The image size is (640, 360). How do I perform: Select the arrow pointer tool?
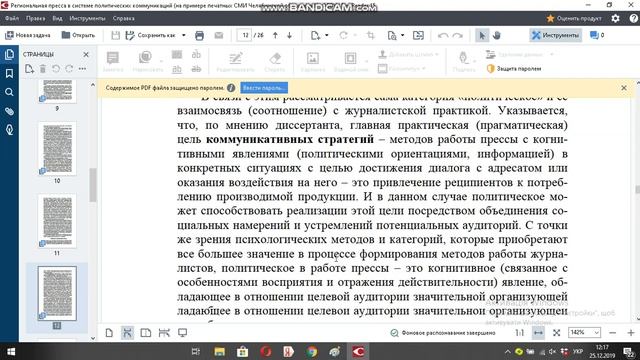pos(482,36)
